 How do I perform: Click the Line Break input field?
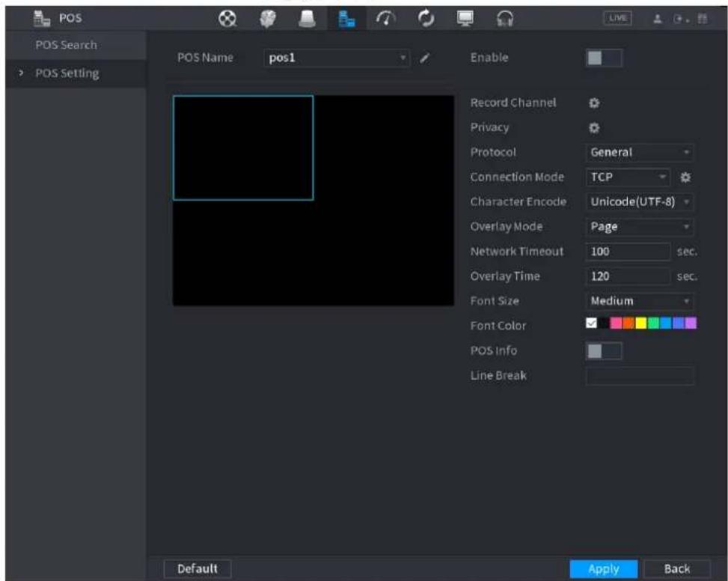pyautogui.click(x=640, y=376)
